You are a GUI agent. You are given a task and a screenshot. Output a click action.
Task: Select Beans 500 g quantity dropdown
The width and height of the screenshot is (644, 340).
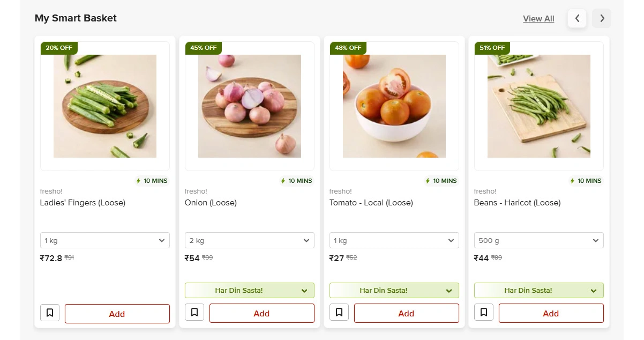(539, 240)
